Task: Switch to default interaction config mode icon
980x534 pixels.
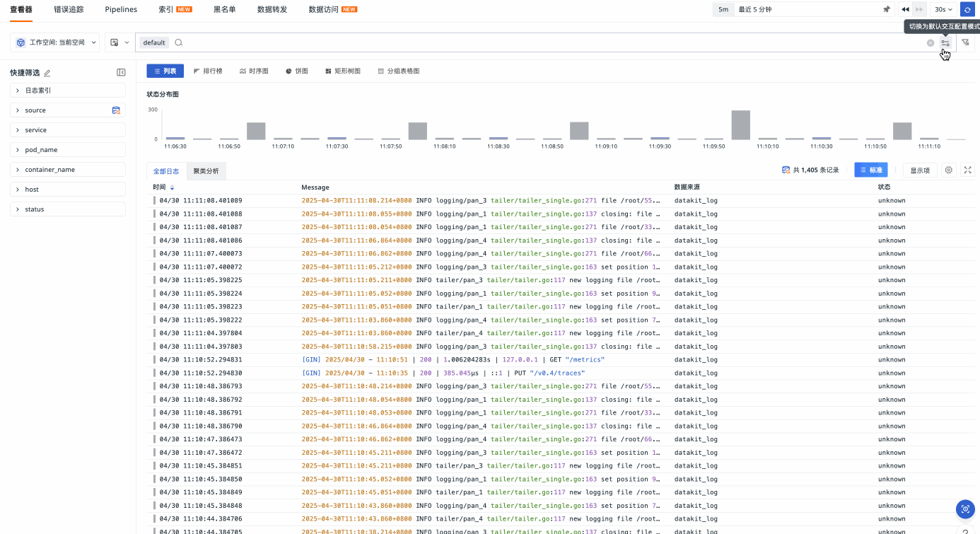Action: 945,42
